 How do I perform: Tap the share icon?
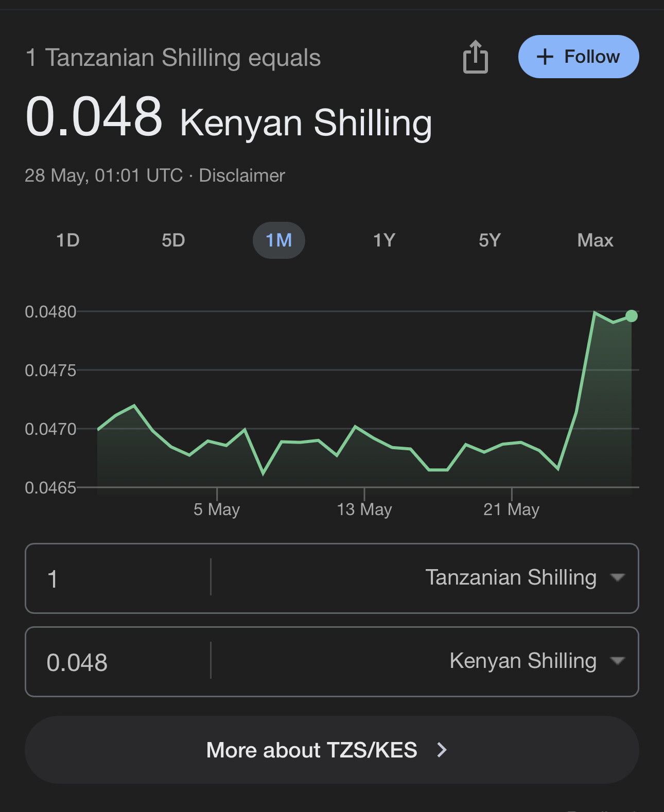pos(475,57)
